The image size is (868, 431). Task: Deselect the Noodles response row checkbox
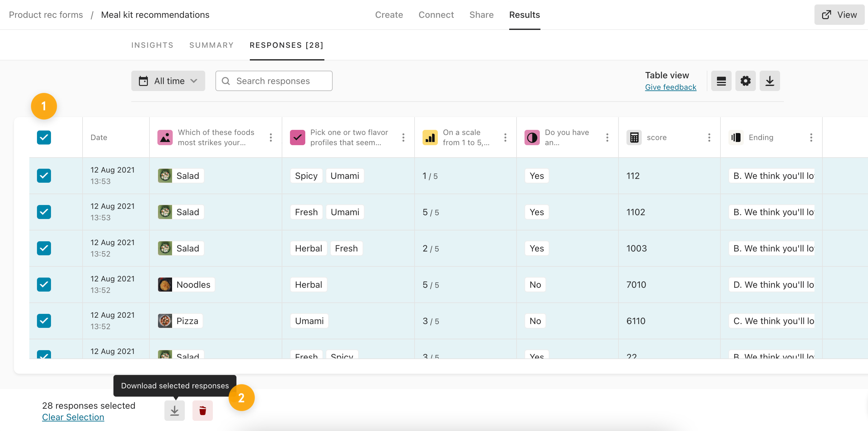pyautogui.click(x=44, y=285)
